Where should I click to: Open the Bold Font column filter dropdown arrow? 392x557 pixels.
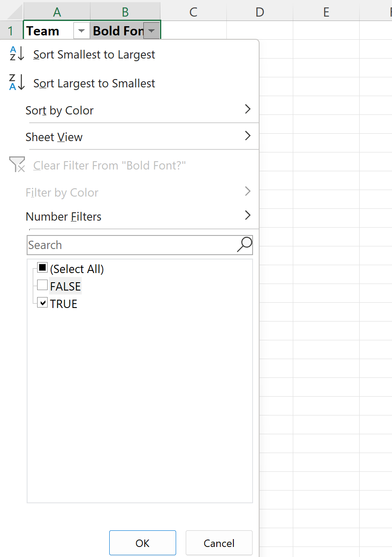click(151, 31)
